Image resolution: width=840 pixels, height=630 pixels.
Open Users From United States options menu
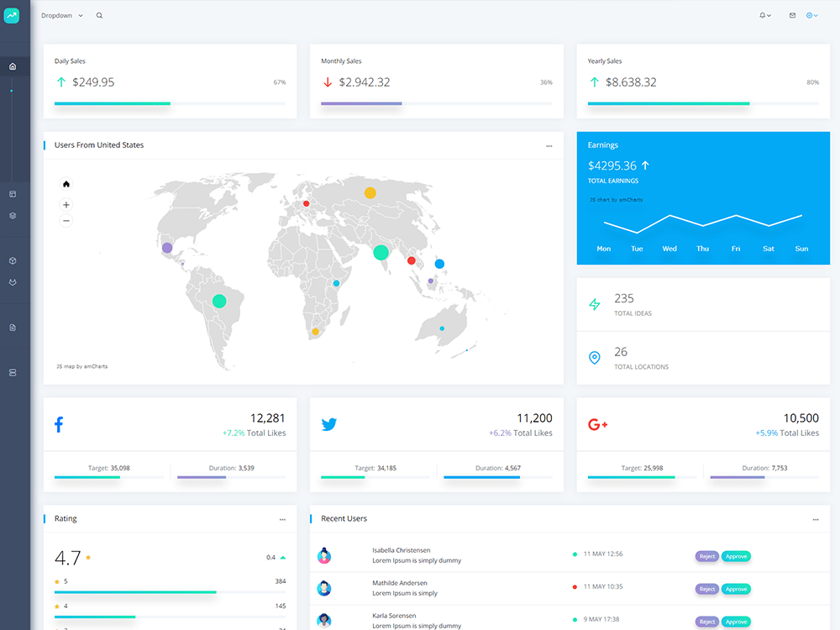549,145
